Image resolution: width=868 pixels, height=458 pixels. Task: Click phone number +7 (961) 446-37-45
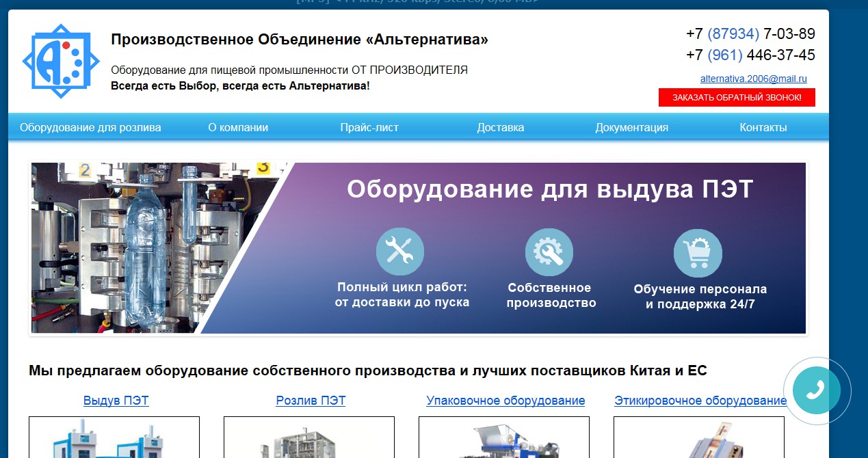tap(750, 55)
